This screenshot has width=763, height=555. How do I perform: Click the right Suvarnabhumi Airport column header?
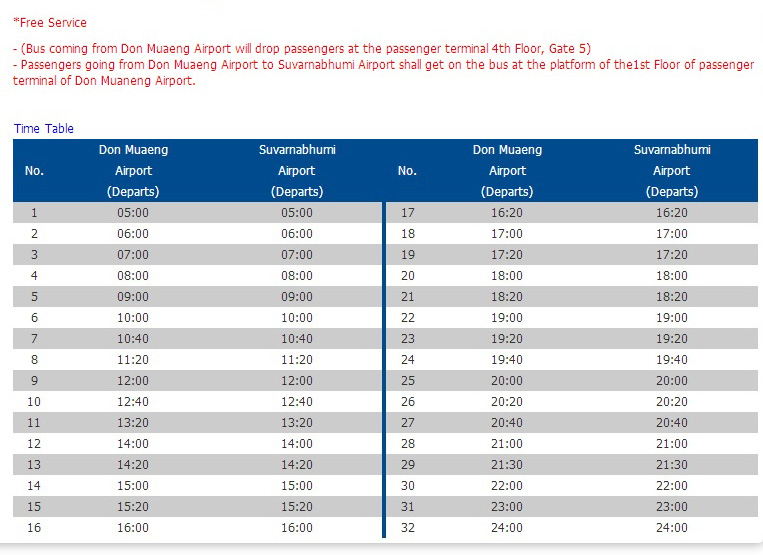coord(672,171)
